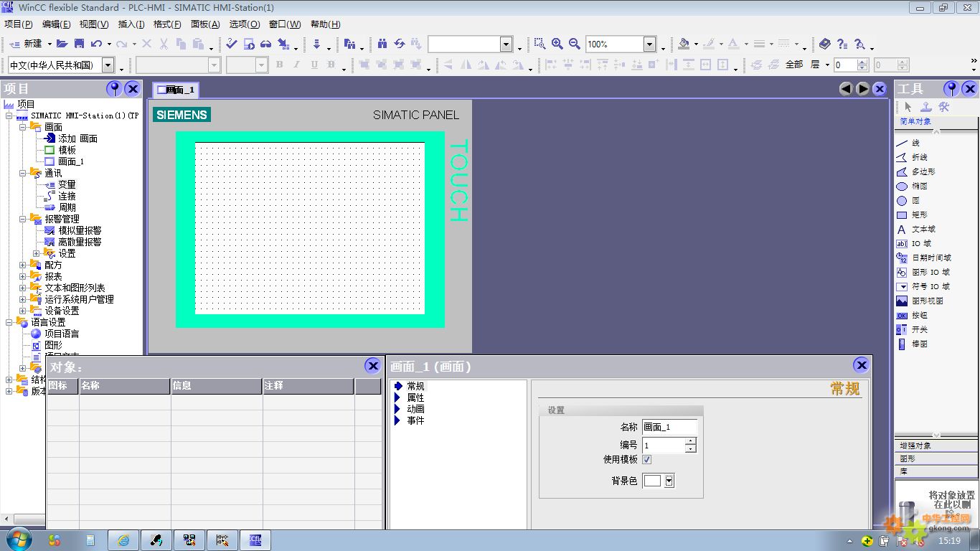Click the Zoom out magnifier icon

[574, 44]
